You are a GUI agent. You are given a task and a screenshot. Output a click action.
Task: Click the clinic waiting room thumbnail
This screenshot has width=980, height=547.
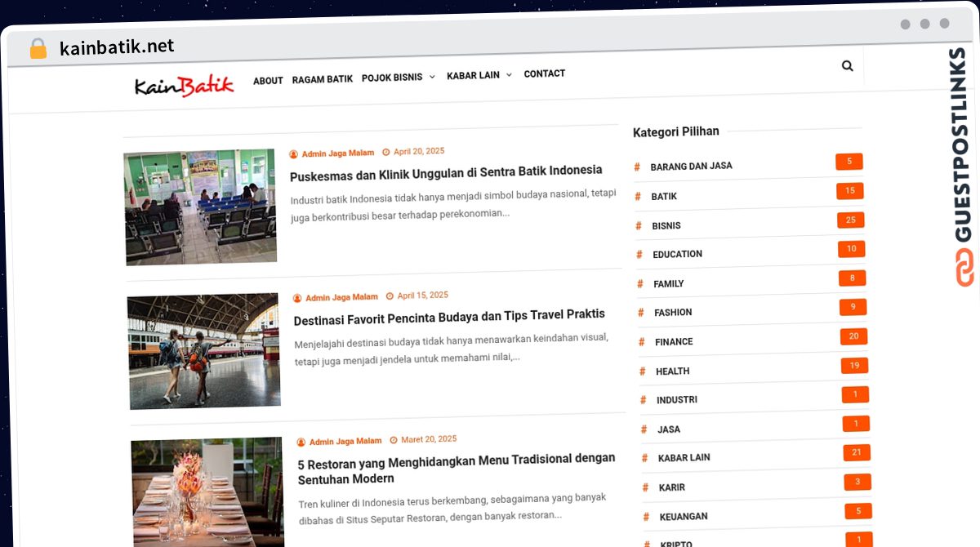tap(200, 207)
